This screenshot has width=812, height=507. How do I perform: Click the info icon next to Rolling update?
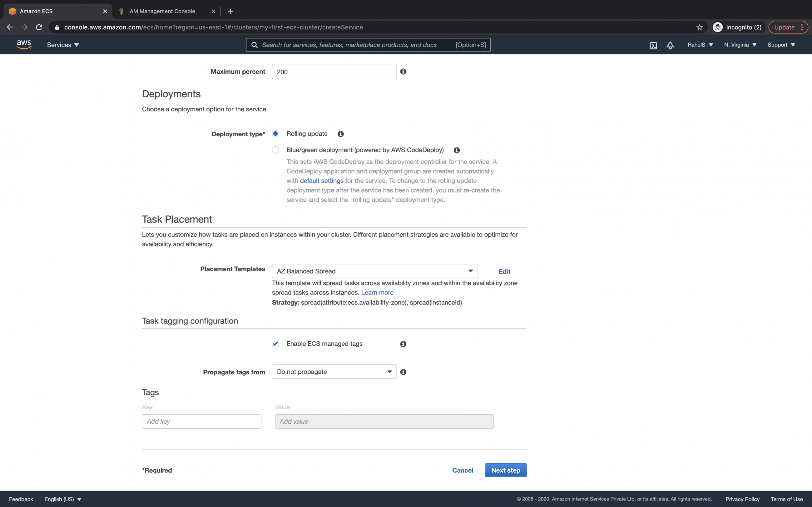pyautogui.click(x=340, y=134)
